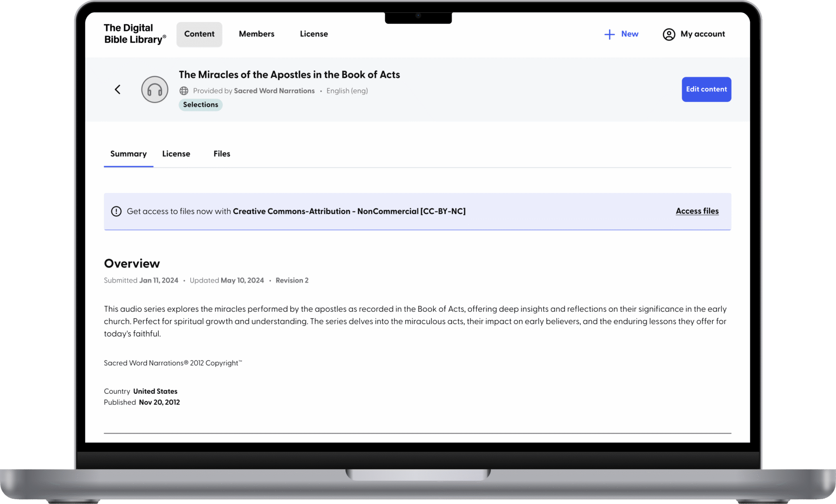Click the globe icon next to provider name
The width and height of the screenshot is (836, 504).
pyautogui.click(x=184, y=91)
